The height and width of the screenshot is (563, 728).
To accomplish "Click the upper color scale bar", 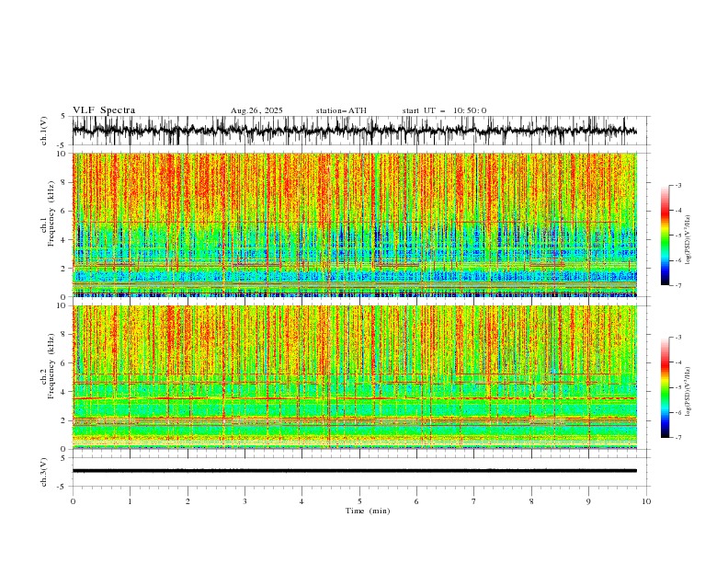I will click(665, 236).
